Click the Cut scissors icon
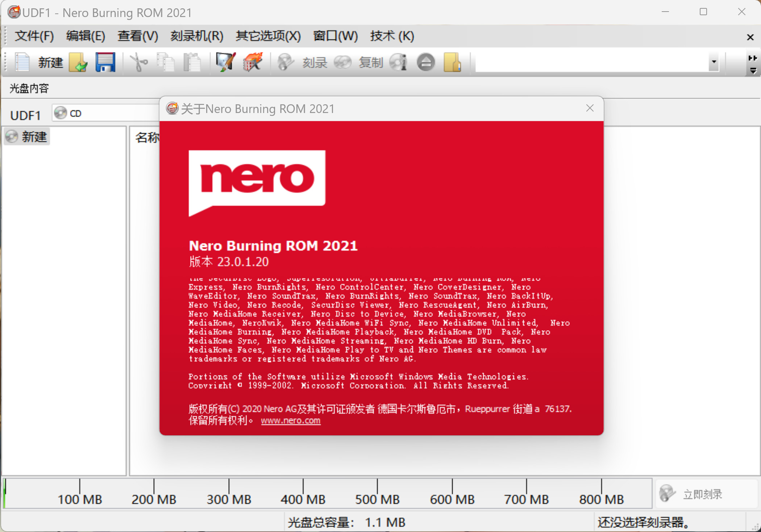The width and height of the screenshot is (761, 532). 138,62
